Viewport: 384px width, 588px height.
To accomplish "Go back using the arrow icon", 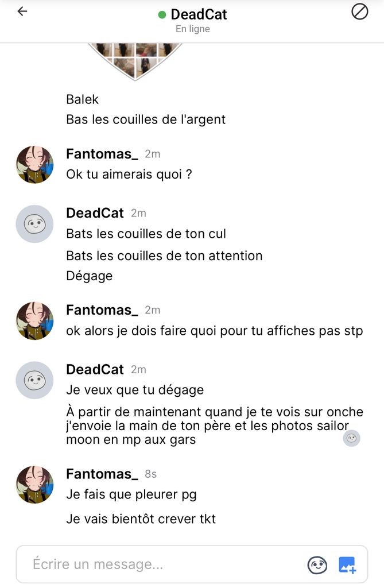I will point(22,11).
